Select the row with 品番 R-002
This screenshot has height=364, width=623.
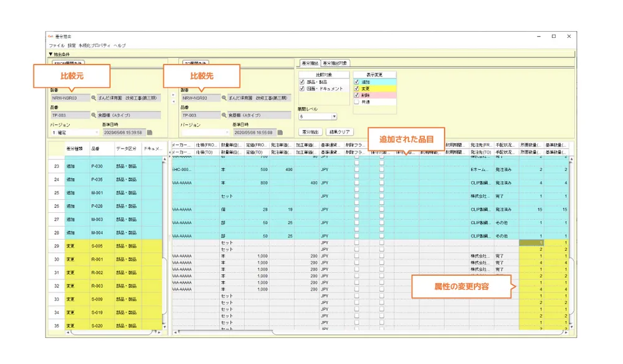(x=105, y=273)
